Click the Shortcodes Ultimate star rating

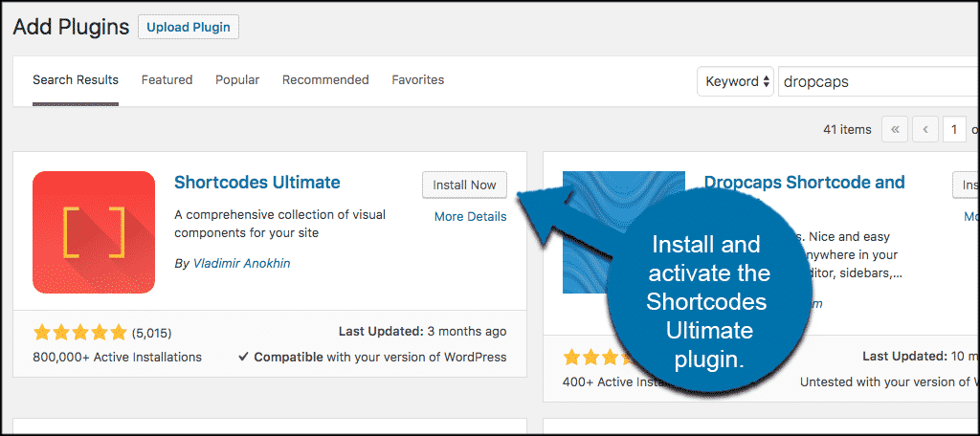tap(80, 333)
